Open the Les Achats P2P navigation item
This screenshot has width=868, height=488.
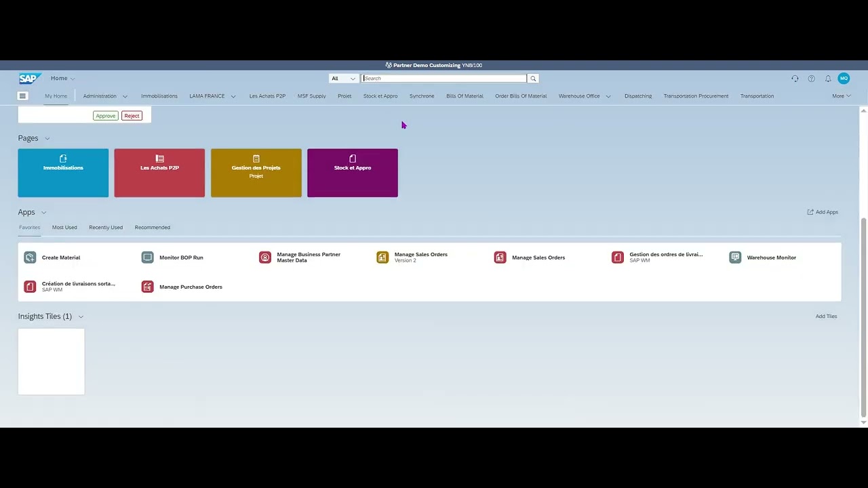coord(267,96)
